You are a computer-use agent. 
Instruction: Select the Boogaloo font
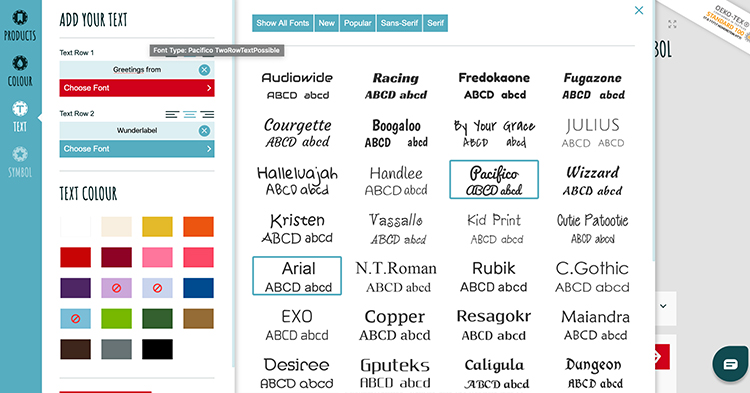pyautogui.click(x=396, y=132)
